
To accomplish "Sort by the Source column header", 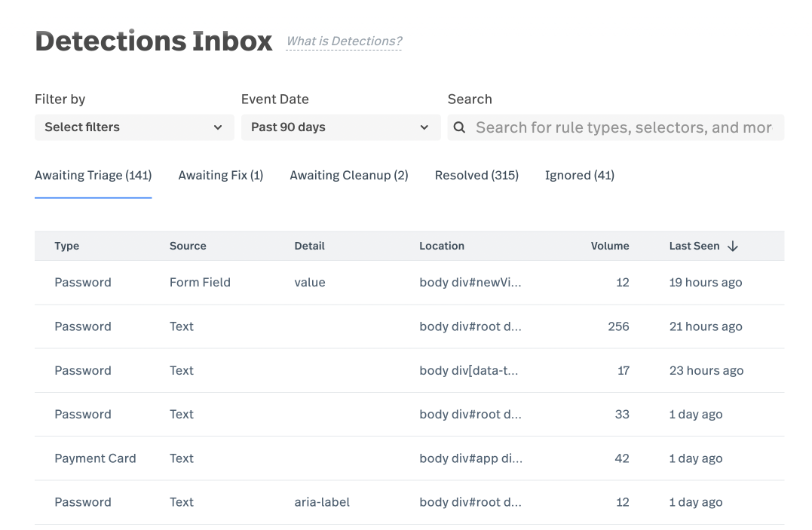I will pyautogui.click(x=188, y=246).
